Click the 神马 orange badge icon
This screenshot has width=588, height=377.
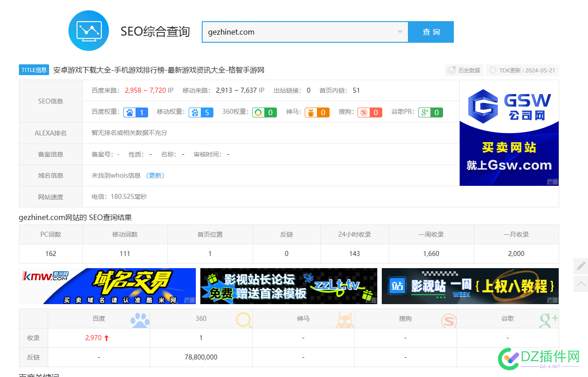tap(317, 112)
